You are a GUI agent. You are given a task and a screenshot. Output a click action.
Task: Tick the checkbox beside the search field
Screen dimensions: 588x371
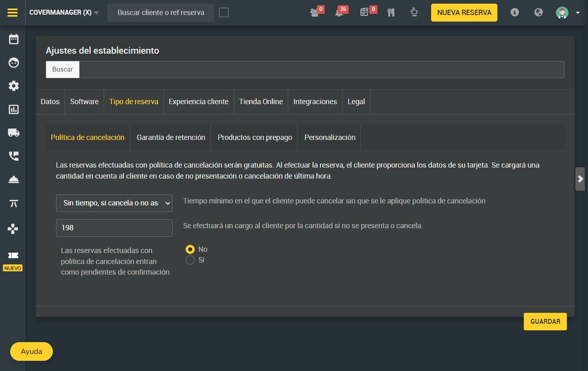[x=223, y=13]
